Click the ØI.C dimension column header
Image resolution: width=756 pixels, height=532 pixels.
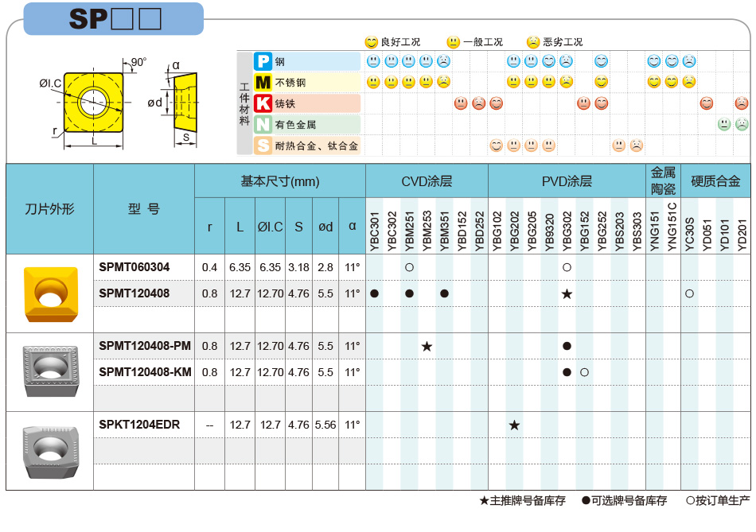click(x=270, y=227)
